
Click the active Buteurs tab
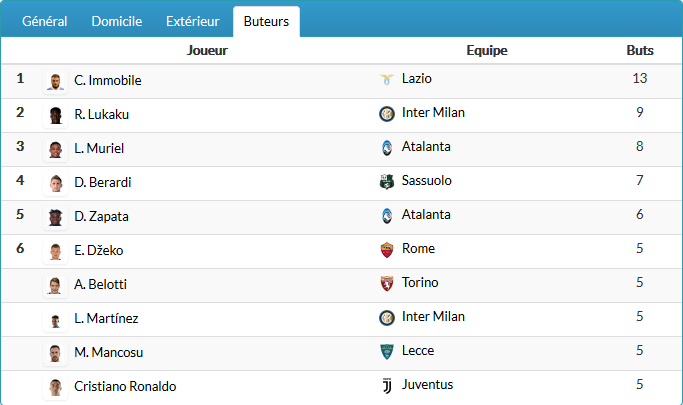coord(266,21)
